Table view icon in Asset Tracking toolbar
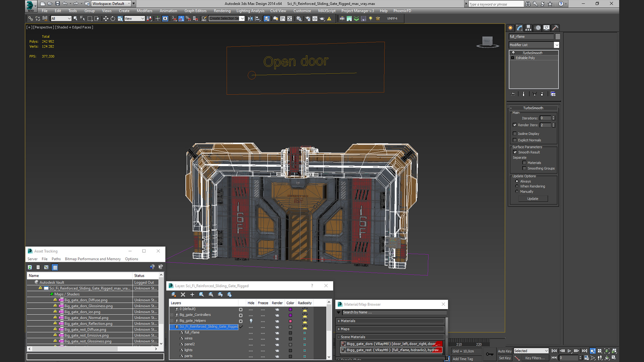This screenshot has height=362, width=644. tap(55, 267)
